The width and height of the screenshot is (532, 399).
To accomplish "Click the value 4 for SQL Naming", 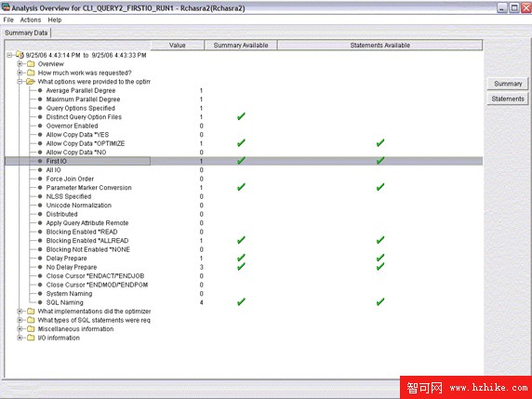I will pos(201,302).
